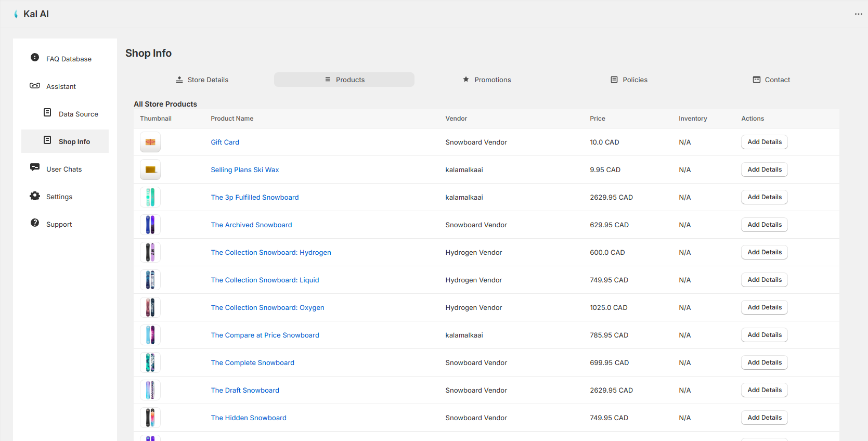Switch to the Store Details tab
The width and height of the screenshot is (868, 441).
[202, 80]
